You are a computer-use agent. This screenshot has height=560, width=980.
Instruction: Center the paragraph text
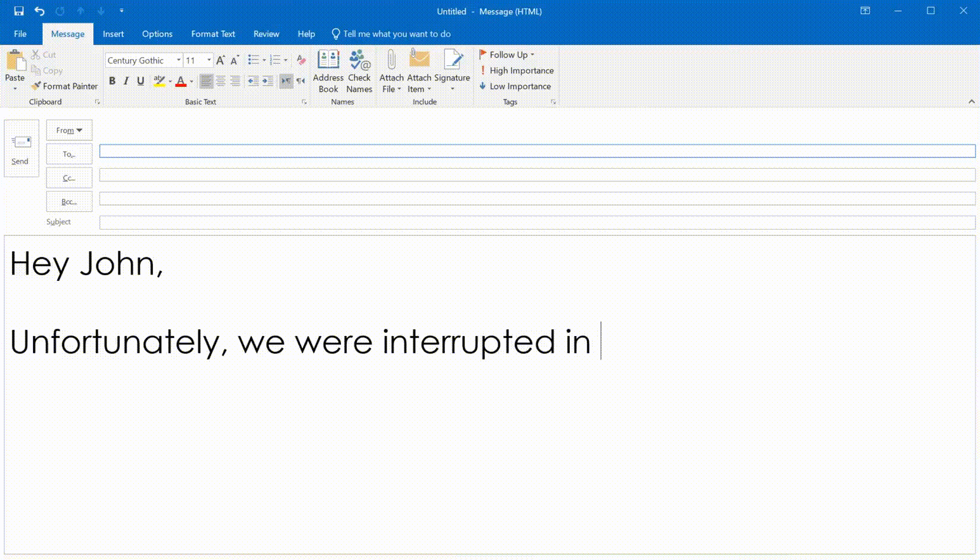coord(221,81)
